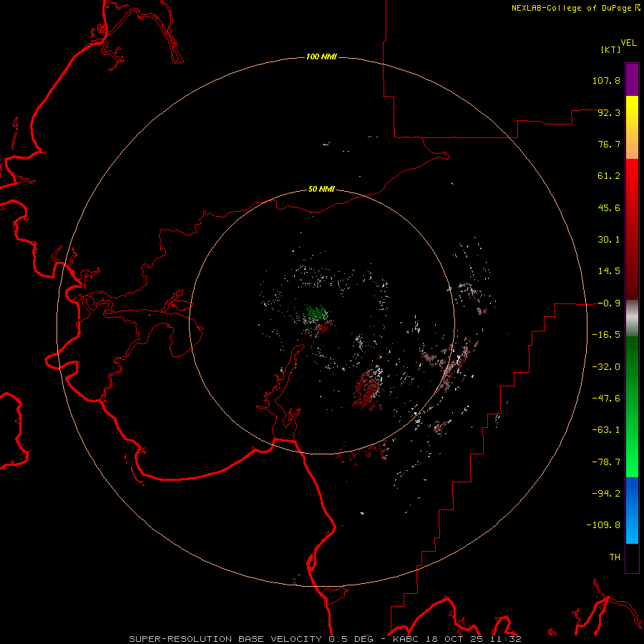Click the 30.1 velocity scale value
The width and height of the screenshot is (644, 644).
609,240
